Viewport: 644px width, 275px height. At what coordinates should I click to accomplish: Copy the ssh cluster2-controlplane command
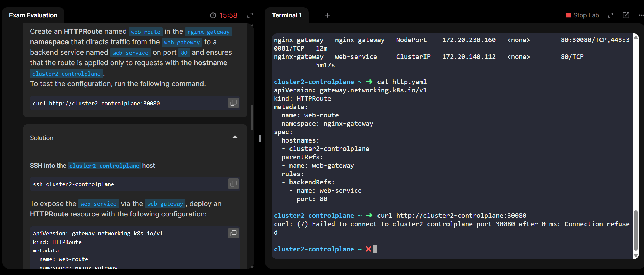(x=233, y=184)
